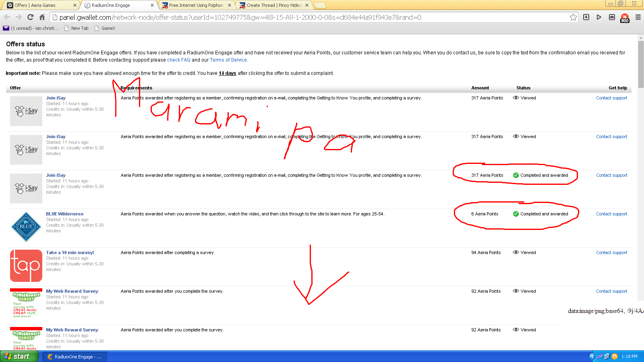Click the first iSay offer thumbnail
The width and height of the screenshot is (644, 362).
pyautogui.click(x=26, y=111)
